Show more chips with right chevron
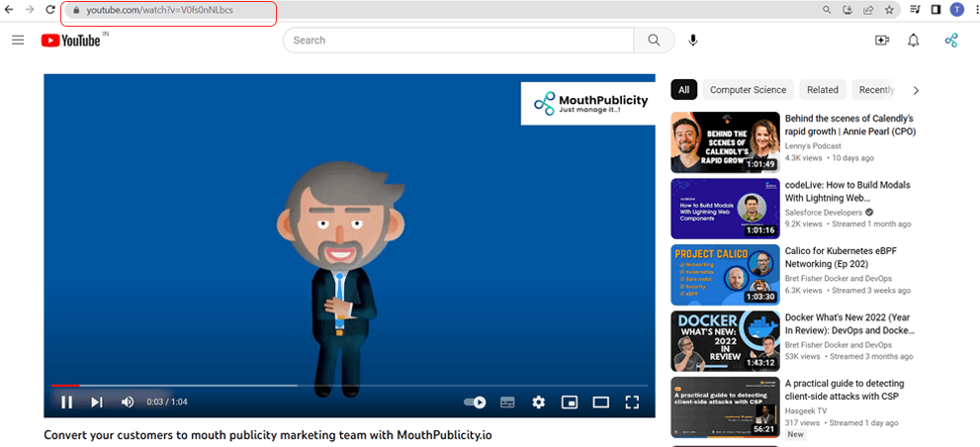The width and height of the screenshot is (980, 447). point(917,91)
